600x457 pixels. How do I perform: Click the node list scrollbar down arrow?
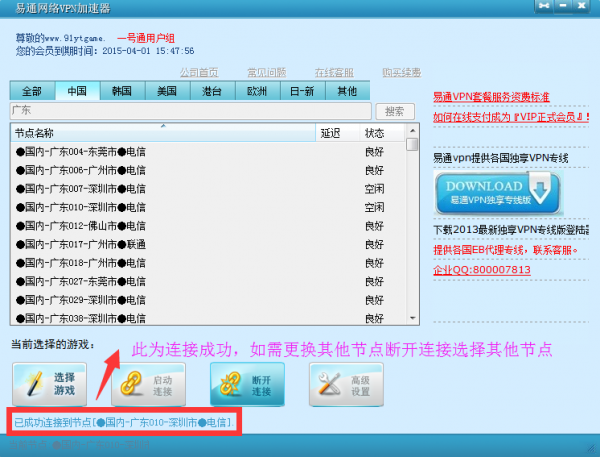pos(413,318)
